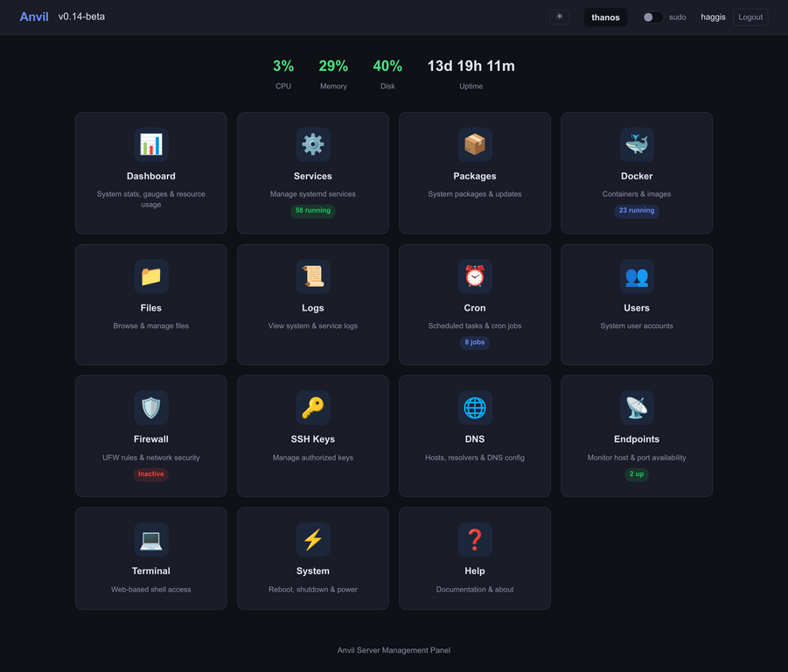
Task: Select the SSH Keys card title
Action: tap(312, 439)
